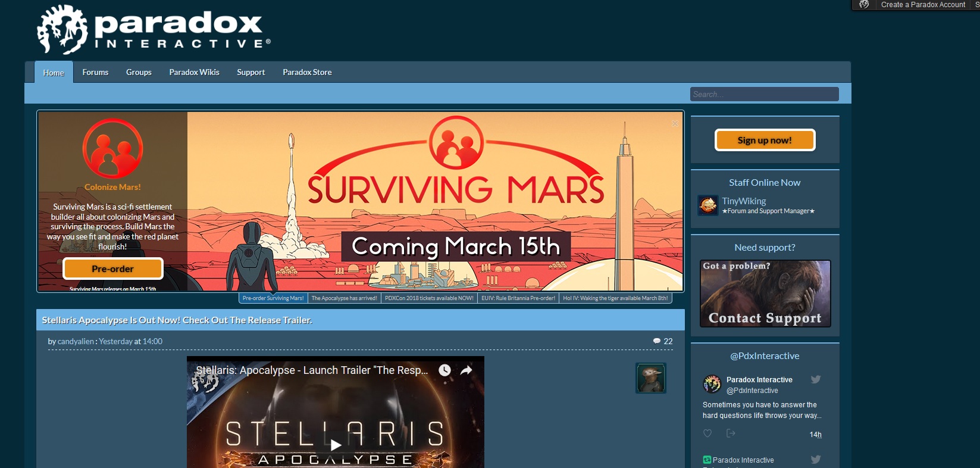
Task: Click the Pre-order button for Surviving Mars
Action: 113,269
